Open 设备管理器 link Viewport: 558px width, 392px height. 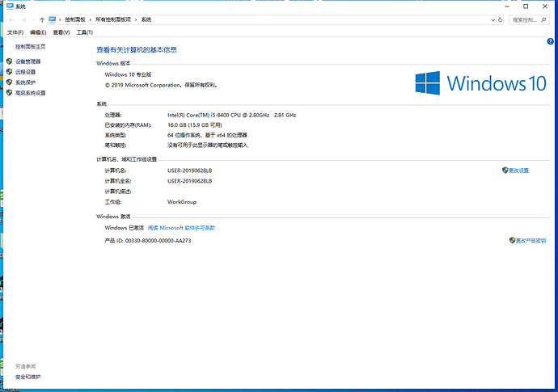(27, 61)
